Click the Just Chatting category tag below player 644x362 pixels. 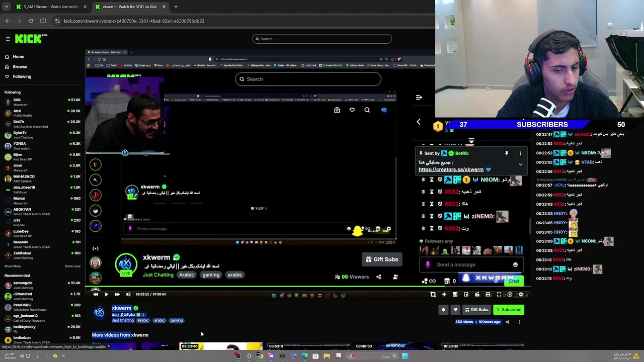coord(123,320)
